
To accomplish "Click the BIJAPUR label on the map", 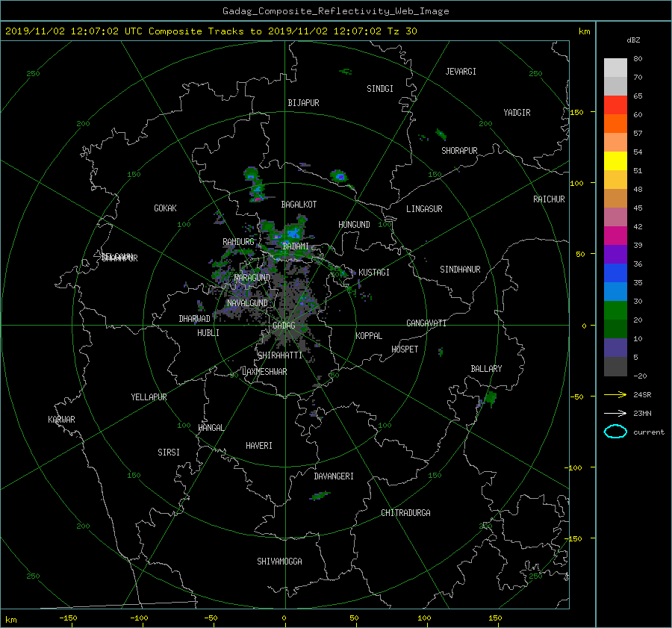I will click(303, 103).
